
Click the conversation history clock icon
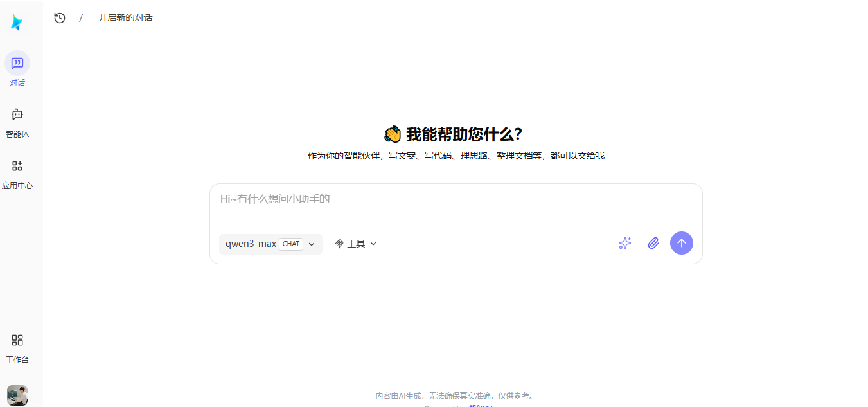pyautogui.click(x=59, y=17)
